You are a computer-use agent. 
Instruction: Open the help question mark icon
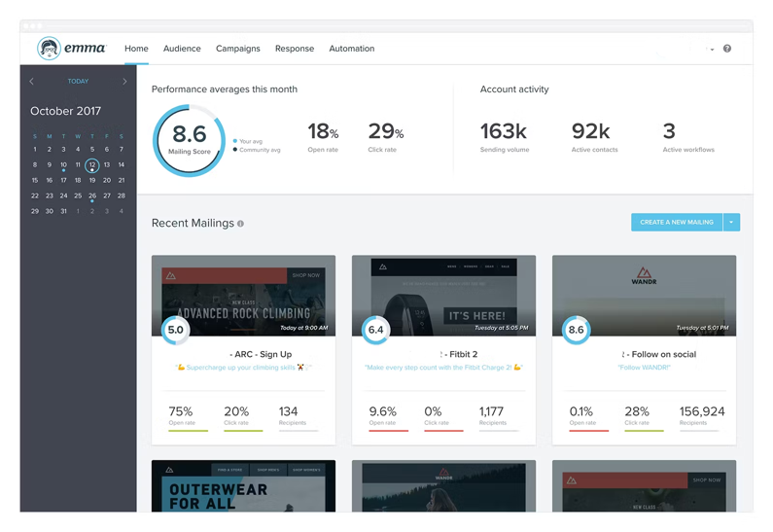(727, 49)
